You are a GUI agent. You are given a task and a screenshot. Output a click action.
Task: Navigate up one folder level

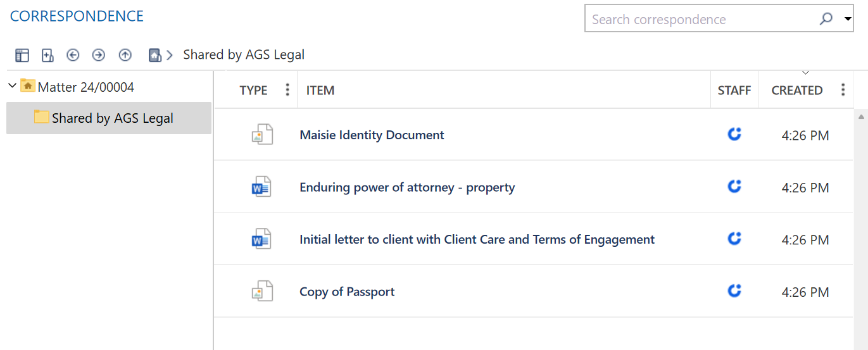coord(125,55)
